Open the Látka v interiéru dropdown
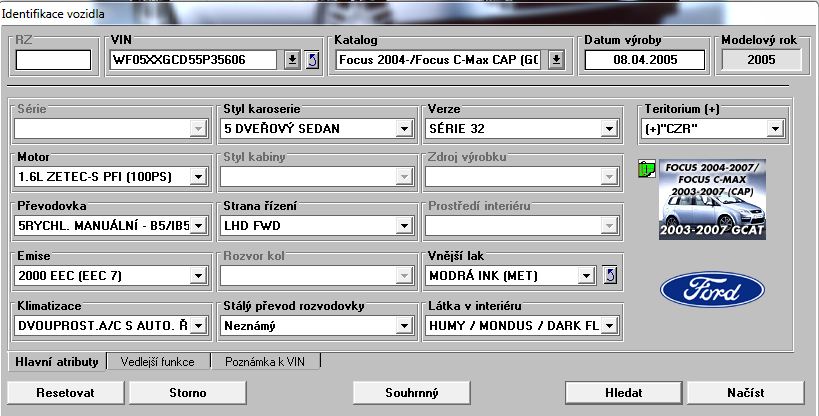819x416 pixels. pyautogui.click(x=608, y=325)
